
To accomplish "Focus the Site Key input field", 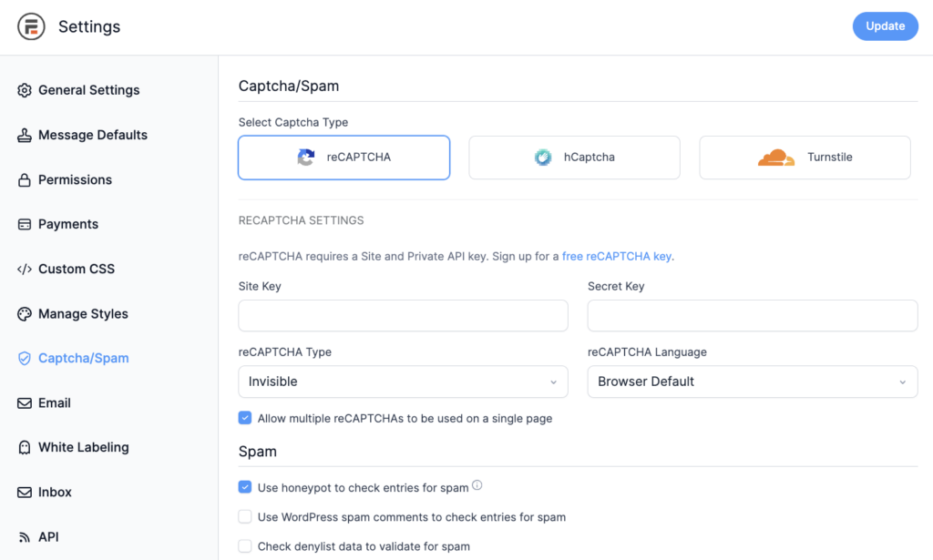I will 404,316.
